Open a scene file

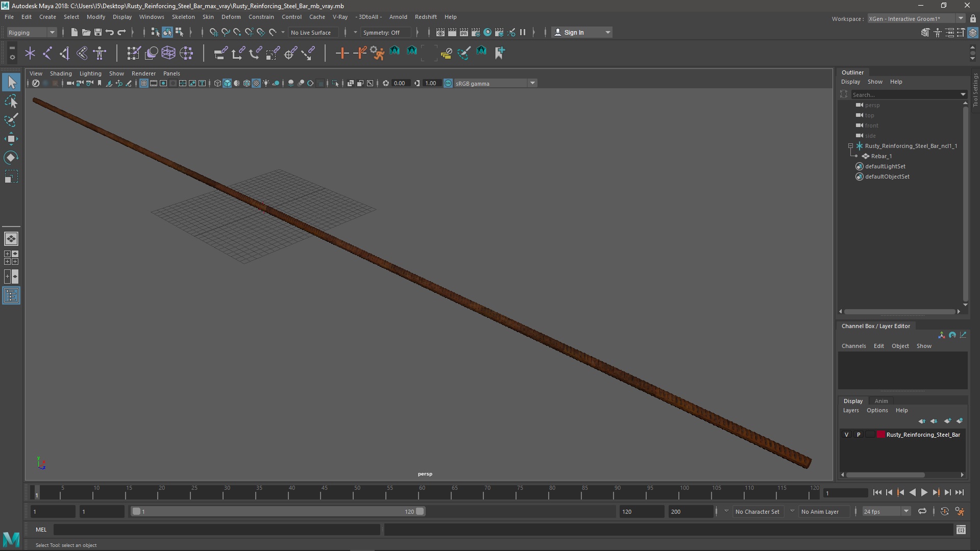86,32
